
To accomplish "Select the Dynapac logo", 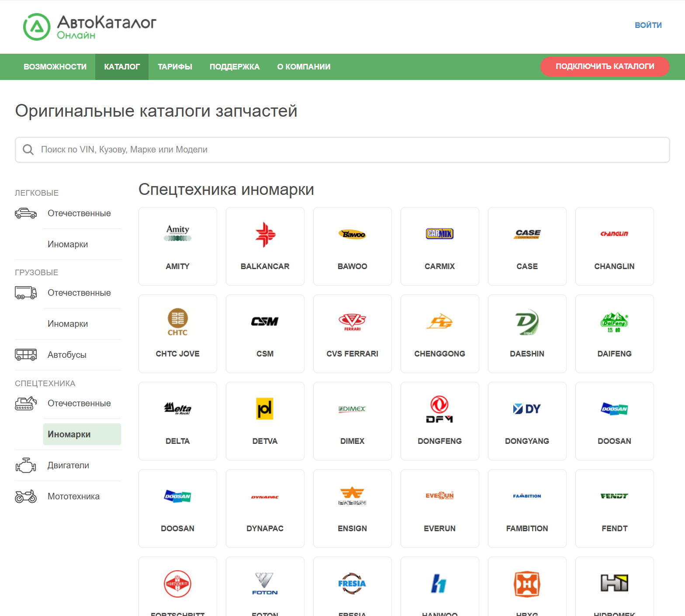I will pos(265,497).
